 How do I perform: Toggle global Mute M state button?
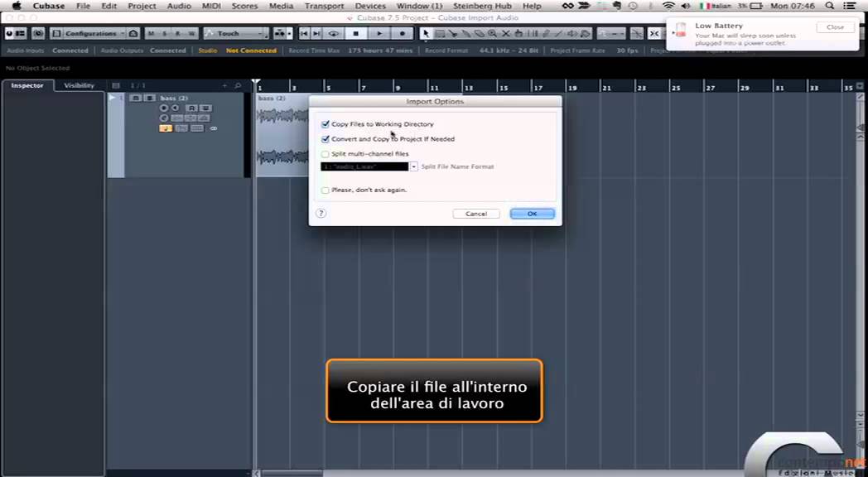point(151,34)
